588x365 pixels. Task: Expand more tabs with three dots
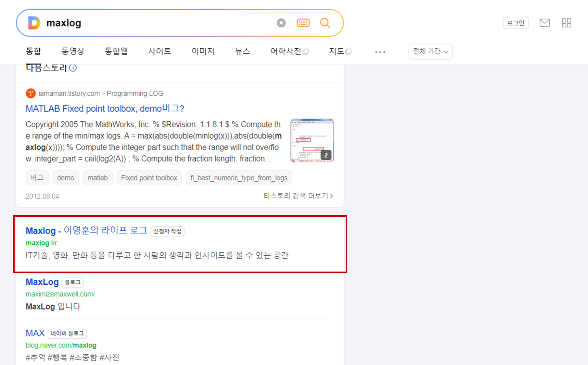pos(380,52)
